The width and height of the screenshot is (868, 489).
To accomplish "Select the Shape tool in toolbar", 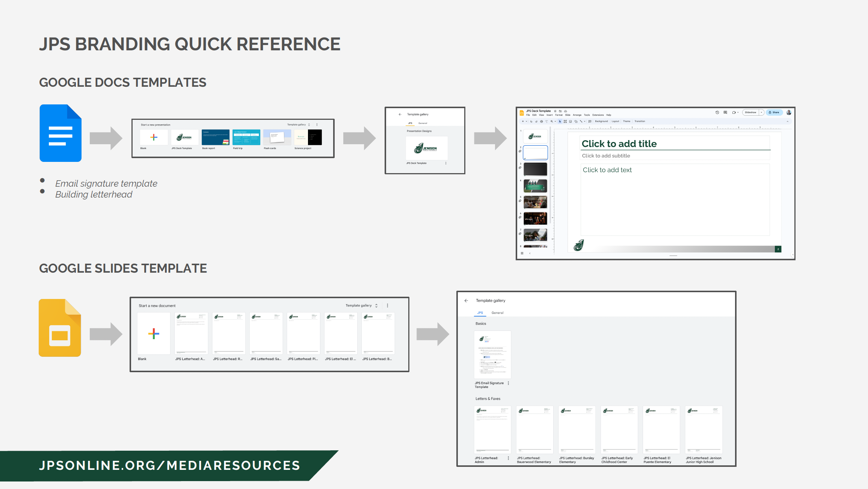I will point(576,121).
